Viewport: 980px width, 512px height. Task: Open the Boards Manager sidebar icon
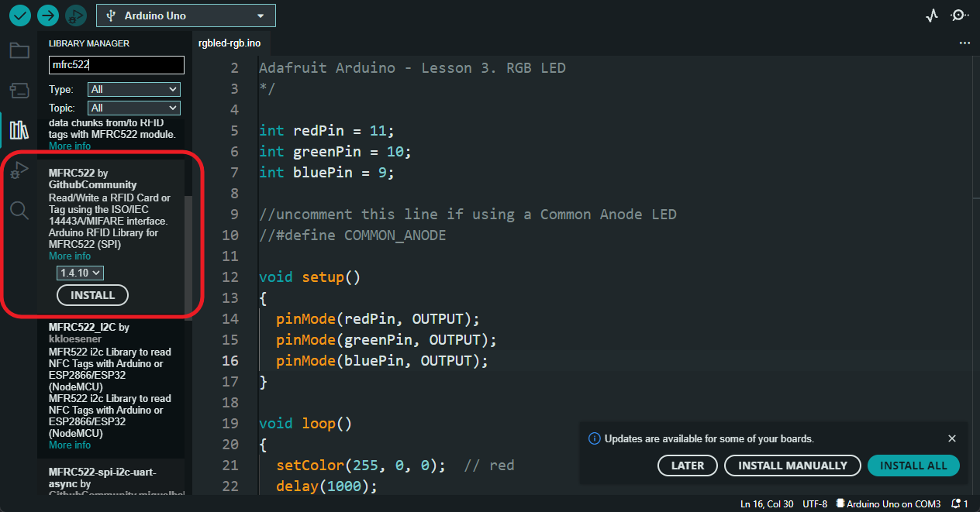pos(19,91)
